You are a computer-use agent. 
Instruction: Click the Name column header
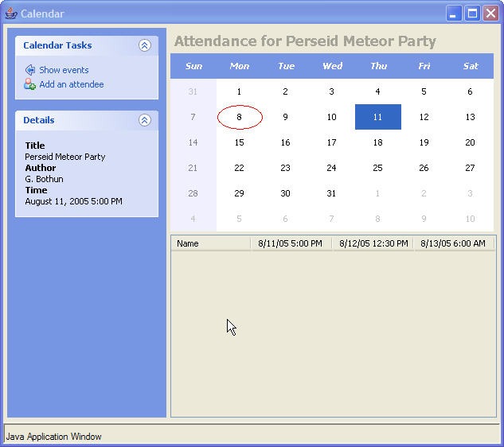pyautogui.click(x=210, y=243)
